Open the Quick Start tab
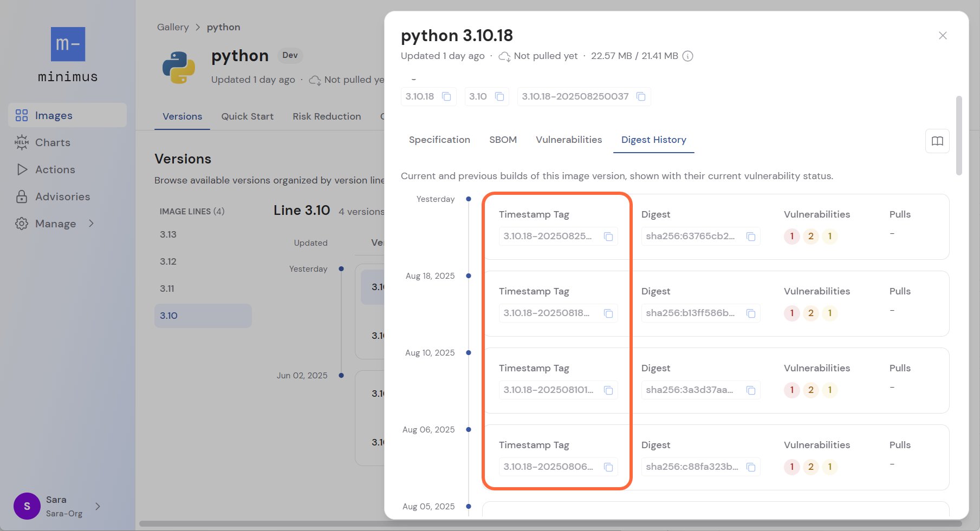This screenshot has width=980, height=531. pyautogui.click(x=247, y=116)
